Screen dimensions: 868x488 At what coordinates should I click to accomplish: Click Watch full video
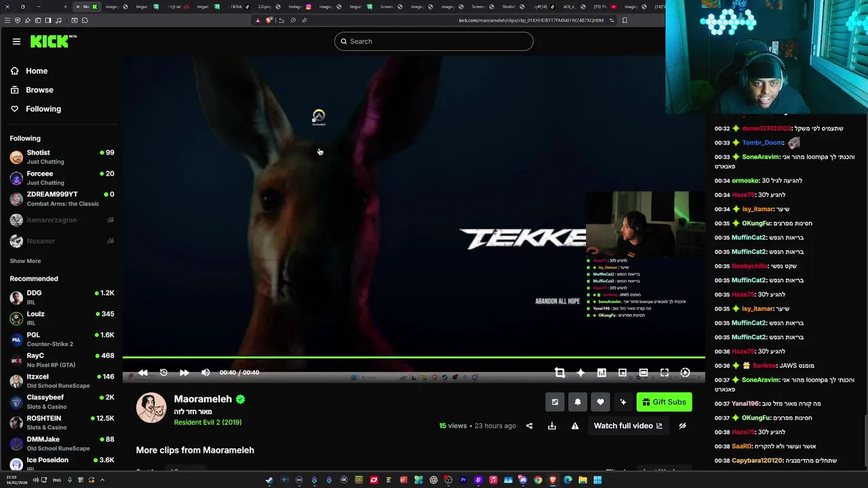tap(628, 426)
